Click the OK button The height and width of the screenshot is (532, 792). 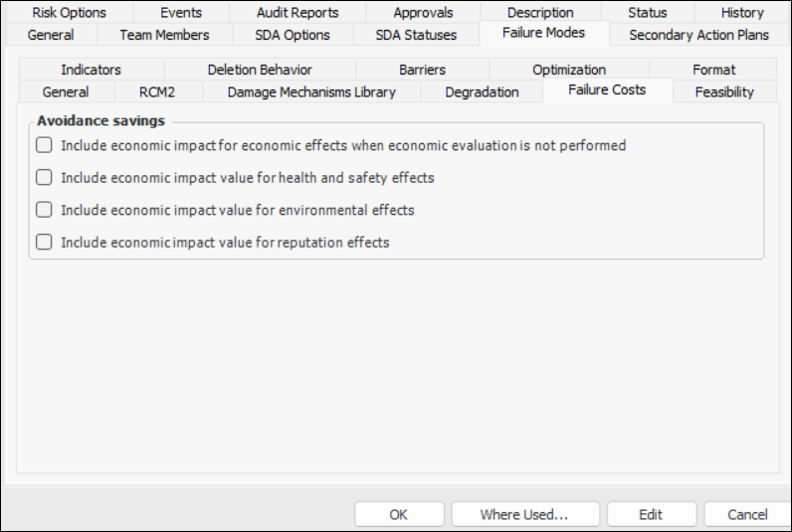pyautogui.click(x=399, y=514)
